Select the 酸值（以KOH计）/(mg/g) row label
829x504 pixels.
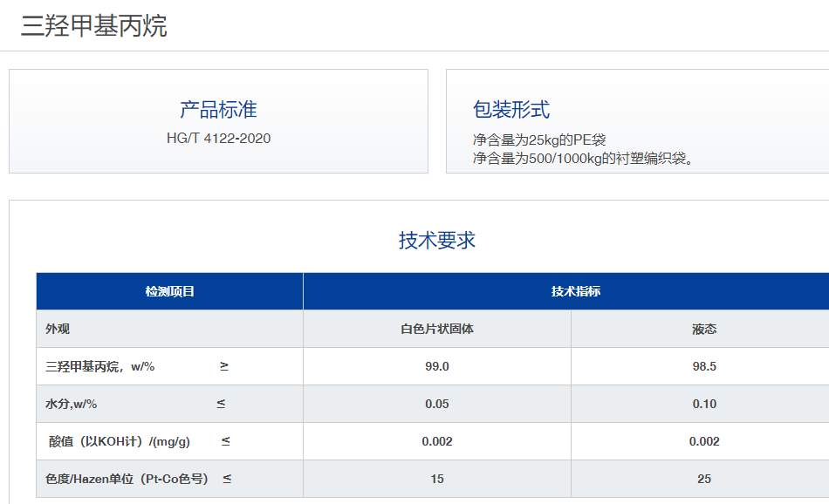(x=120, y=442)
